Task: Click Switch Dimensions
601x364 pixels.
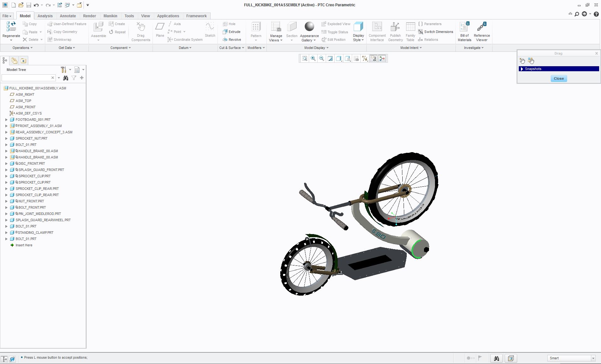Action: (x=436, y=32)
